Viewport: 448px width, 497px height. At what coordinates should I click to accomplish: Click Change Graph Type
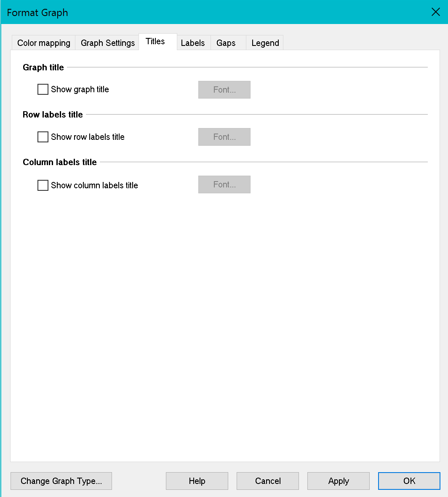pos(61,481)
